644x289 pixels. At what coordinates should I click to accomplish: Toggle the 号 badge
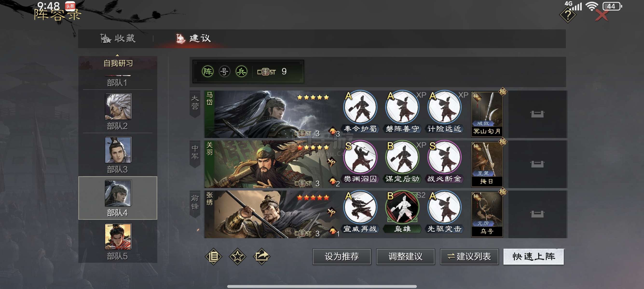pyautogui.click(x=224, y=72)
